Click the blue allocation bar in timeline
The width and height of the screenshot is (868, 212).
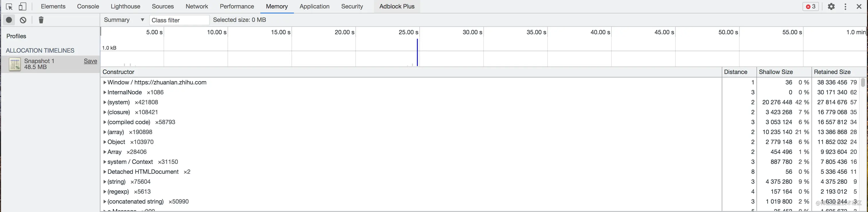[417, 53]
